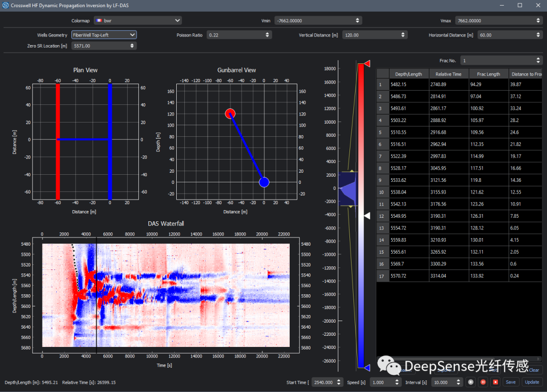Click the Frac No. spinner arrows
547x392 pixels.
point(538,61)
